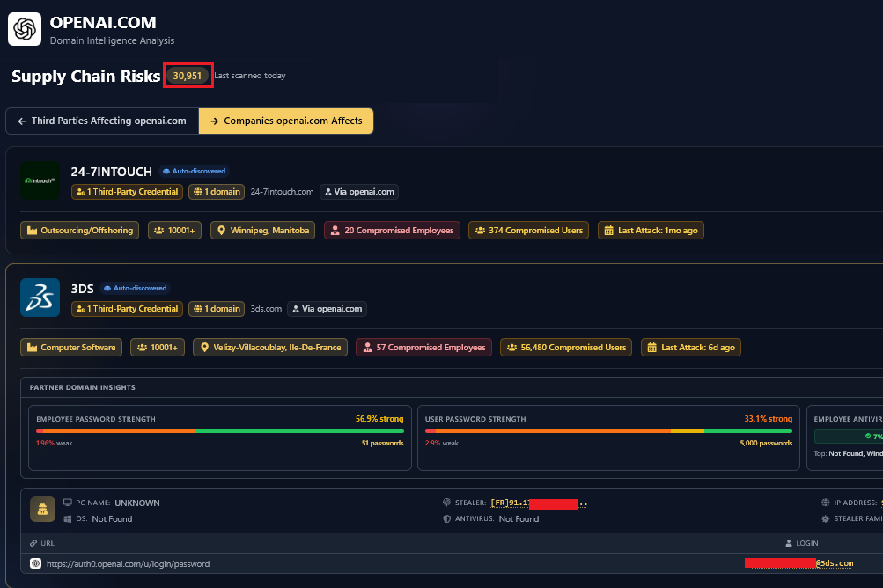Click Antivirus value Not Found
Image resolution: width=883 pixels, height=588 pixels.
519,519
